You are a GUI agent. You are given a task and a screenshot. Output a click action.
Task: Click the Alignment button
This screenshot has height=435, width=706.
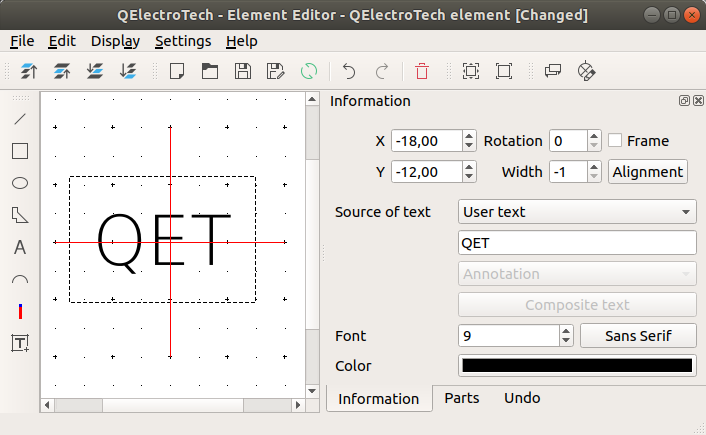click(647, 172)
